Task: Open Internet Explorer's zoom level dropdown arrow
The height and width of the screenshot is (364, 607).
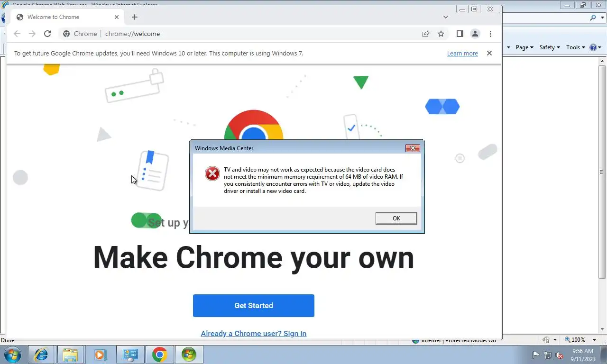Action: [x=594, y=340]
